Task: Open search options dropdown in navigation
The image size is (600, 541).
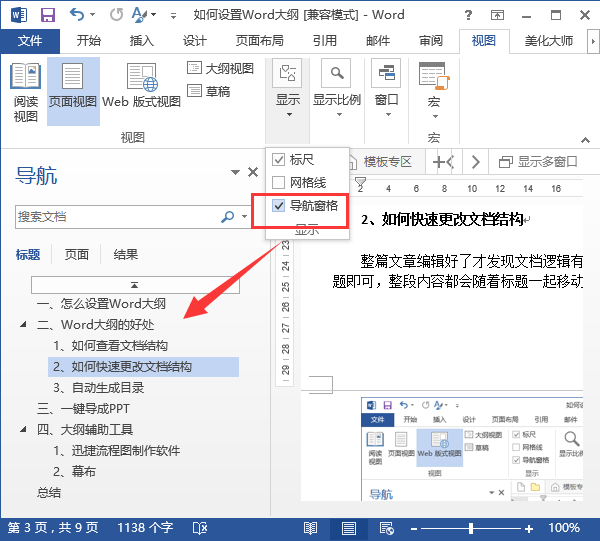Action: [245, 217]
